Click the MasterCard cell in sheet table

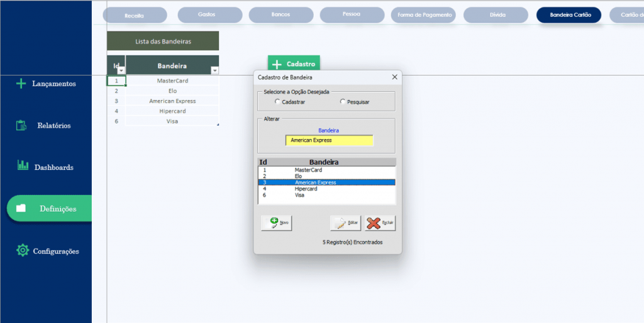pos(172,81)
